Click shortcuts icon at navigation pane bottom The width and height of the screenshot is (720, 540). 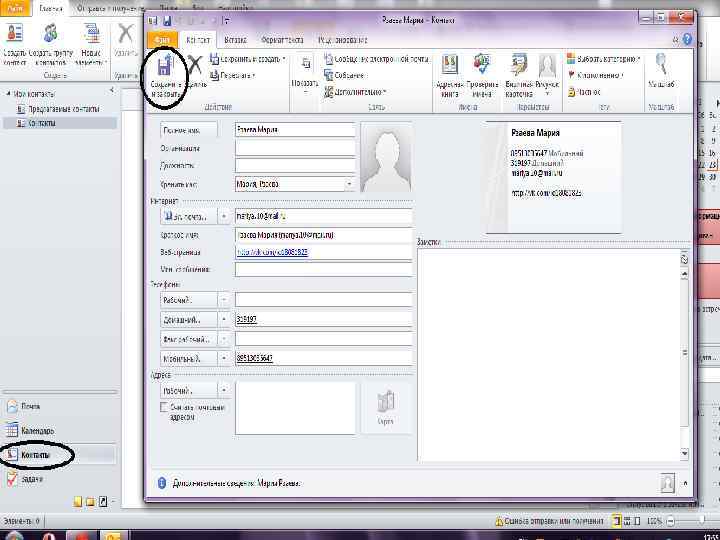pos(103,502)
